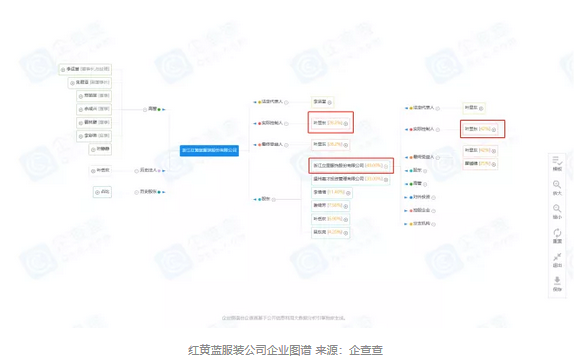Click the 历史法人 category label
This screenshot has width=584, height=364.
(148, 170)
